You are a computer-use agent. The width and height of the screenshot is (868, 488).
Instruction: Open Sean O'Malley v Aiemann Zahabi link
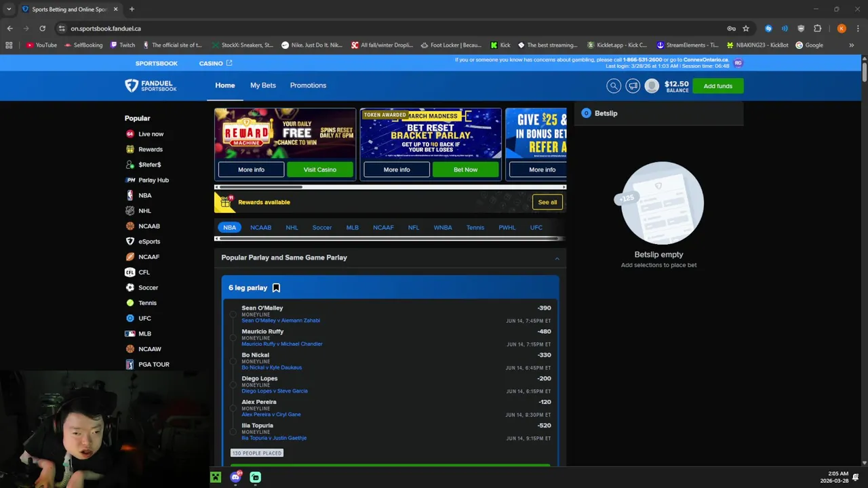coord(281,321)
